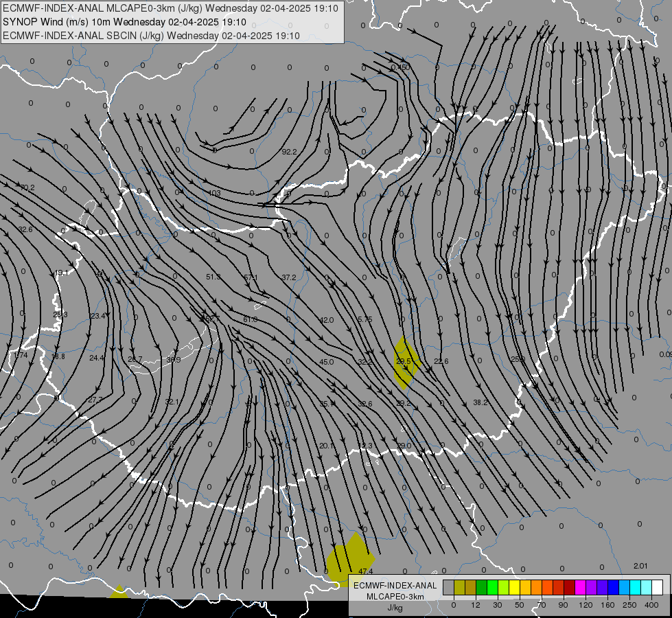672x618 pixels.
Task: Click the map value '36.9'
Action: [x=173, y=360]
